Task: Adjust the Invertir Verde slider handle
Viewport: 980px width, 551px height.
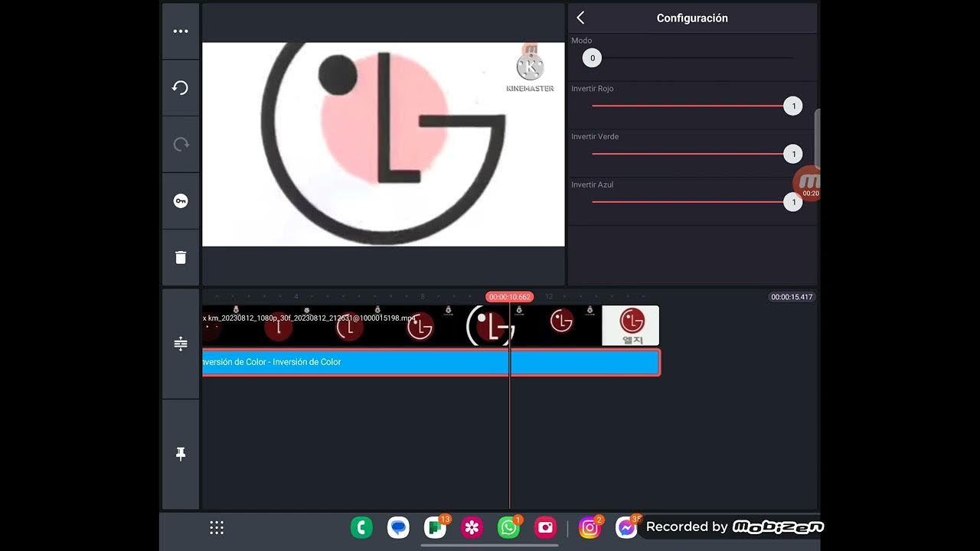Action: 793,154
